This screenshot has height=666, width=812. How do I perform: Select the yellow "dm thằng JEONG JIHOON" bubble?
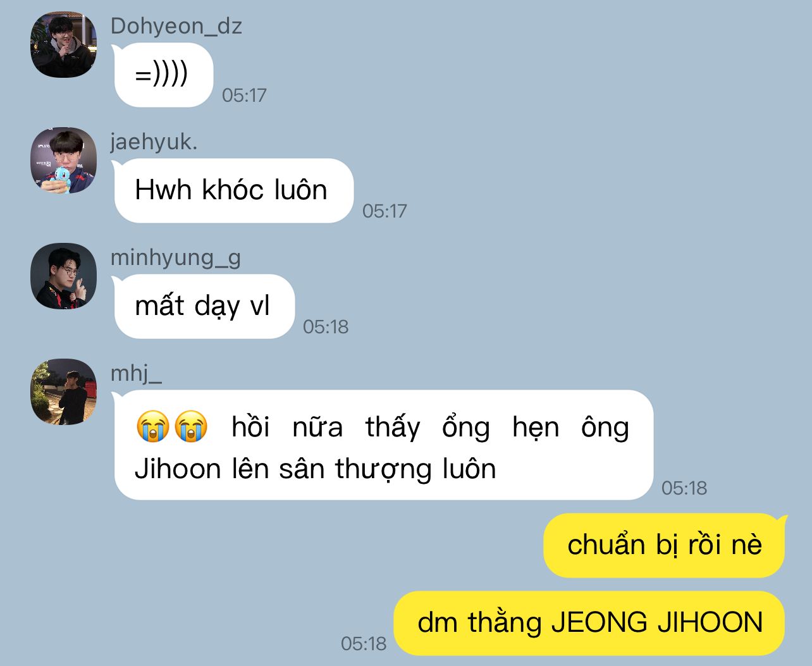click(589, 623)
